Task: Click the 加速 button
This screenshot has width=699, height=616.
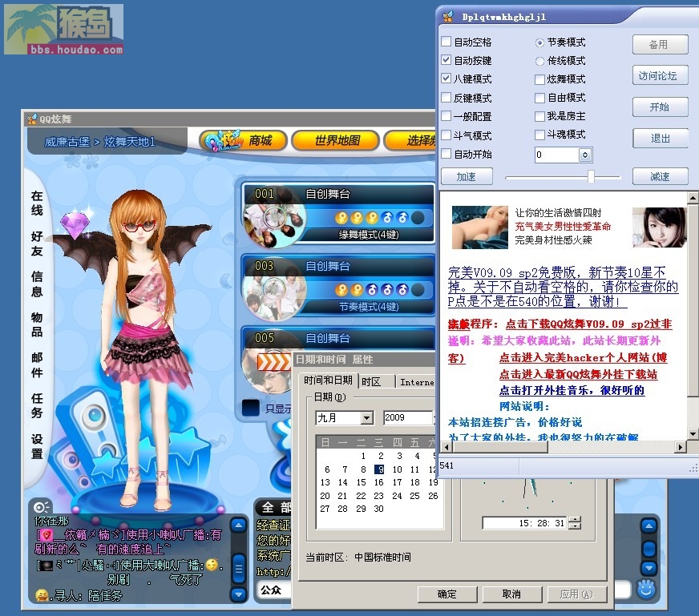Action: 467,176
